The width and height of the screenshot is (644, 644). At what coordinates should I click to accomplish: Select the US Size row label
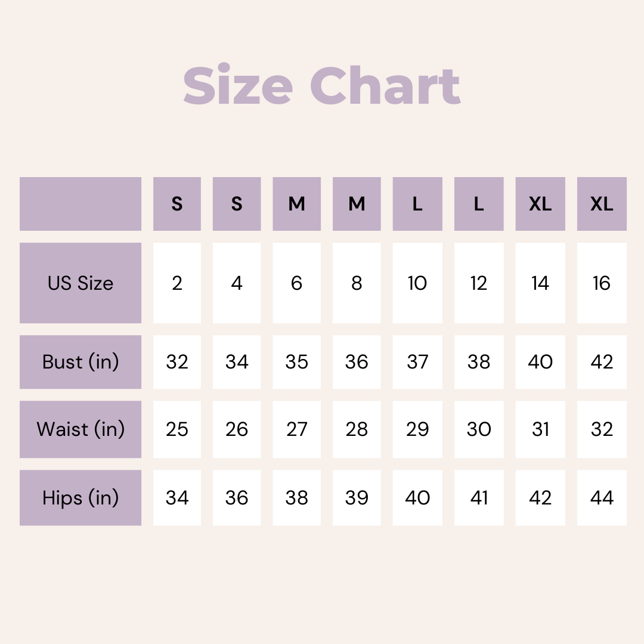click(x=80, y=283)
